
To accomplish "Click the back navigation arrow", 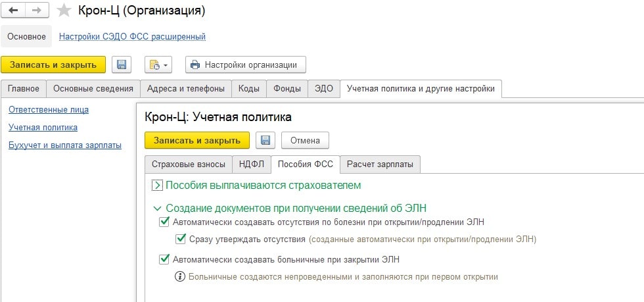I will [14, 11].
